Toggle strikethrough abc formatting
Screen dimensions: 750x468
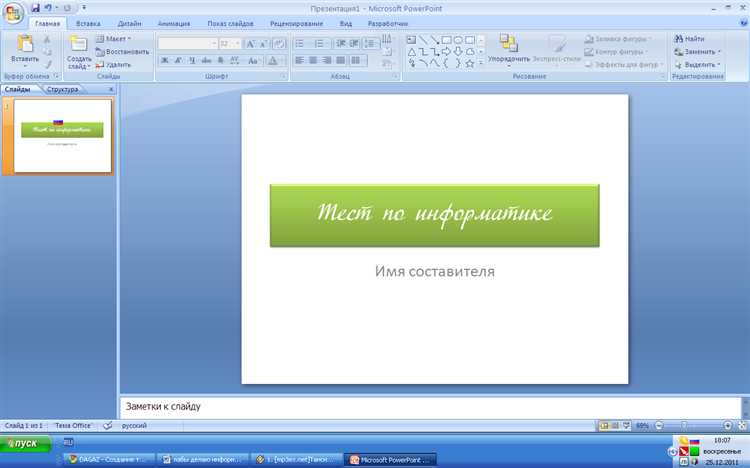pyautogui.click(x=206, y=60)
